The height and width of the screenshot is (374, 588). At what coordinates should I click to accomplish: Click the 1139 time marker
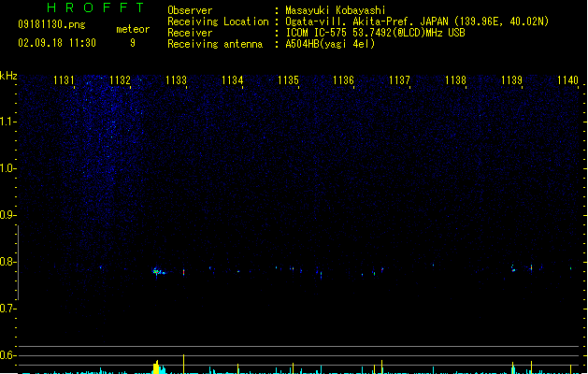coord(511,80)
